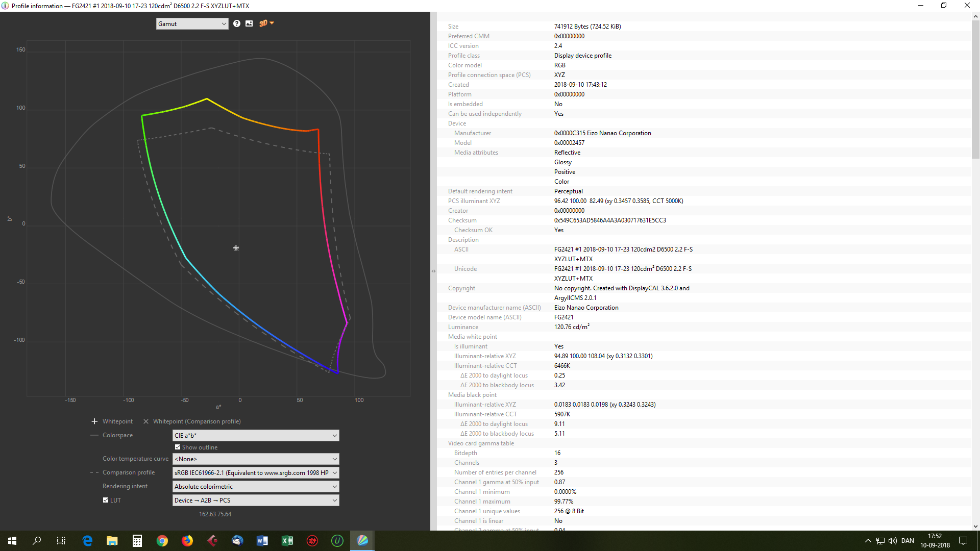Open Word from the taskbar

[x=262, y=541]
